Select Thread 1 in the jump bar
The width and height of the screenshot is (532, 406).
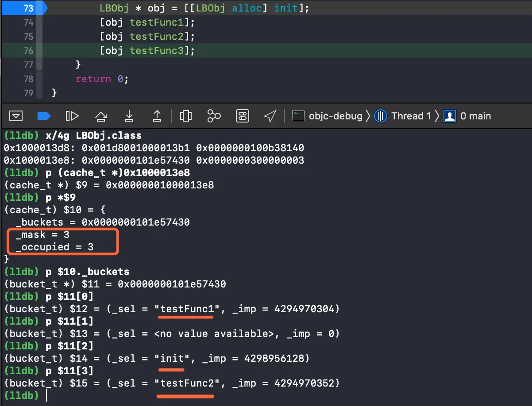click(403, 116)
